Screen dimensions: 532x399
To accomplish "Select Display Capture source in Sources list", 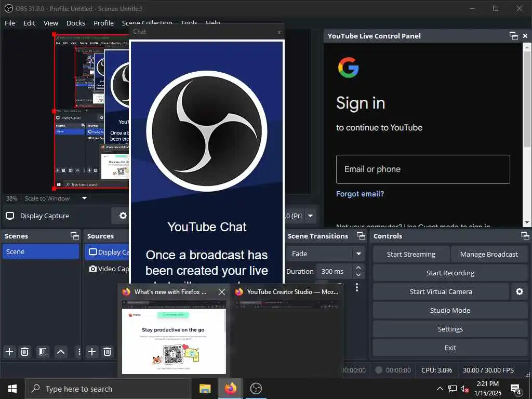I will coord(107,252).
